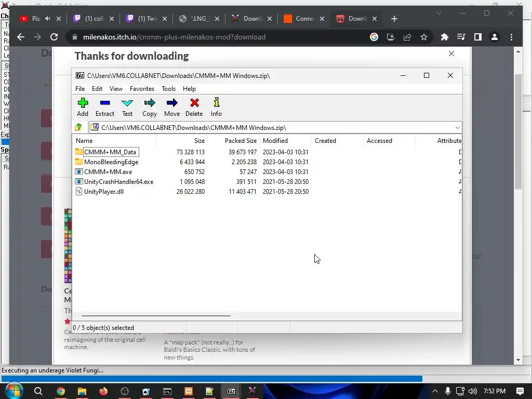Open File Explorer from taskbar

click(x=82, y=391)
